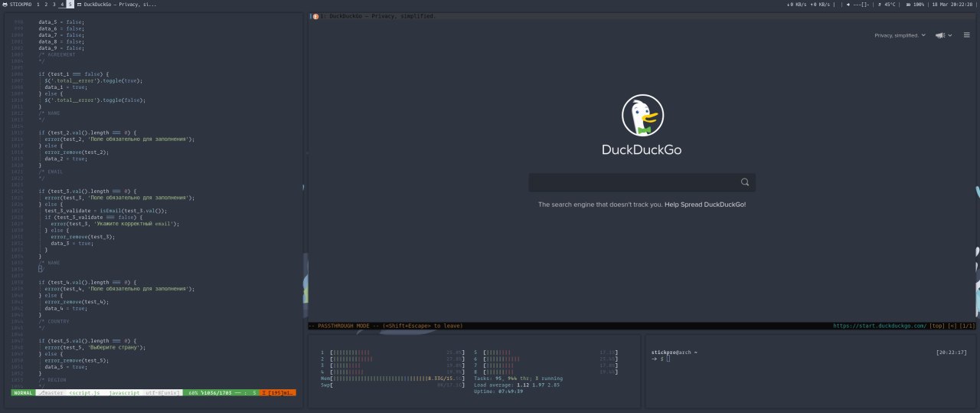Focus the DuckDuckGo search box
The height and width of the screenshot is (413, 980).
point(634,182)
